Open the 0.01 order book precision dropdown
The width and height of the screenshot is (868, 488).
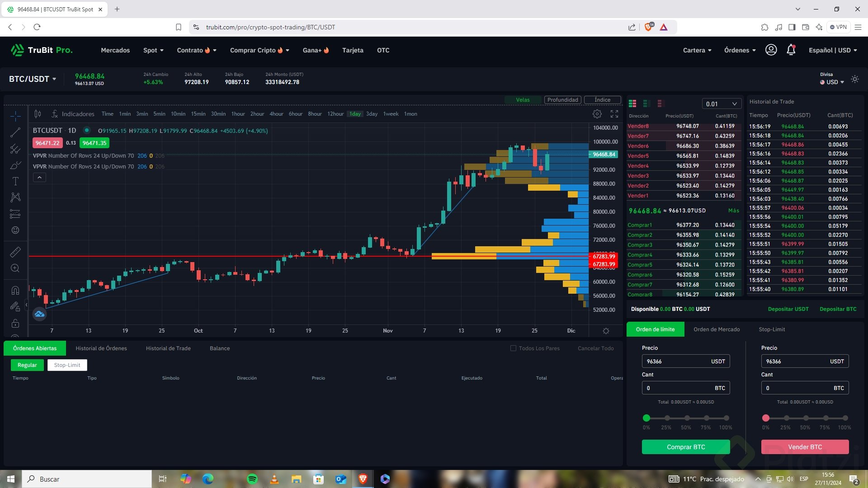click(722, 104)
